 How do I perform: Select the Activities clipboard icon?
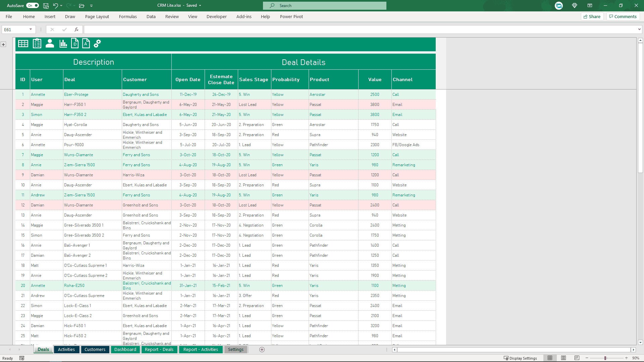pyautogui.click(x=37, y=44)
